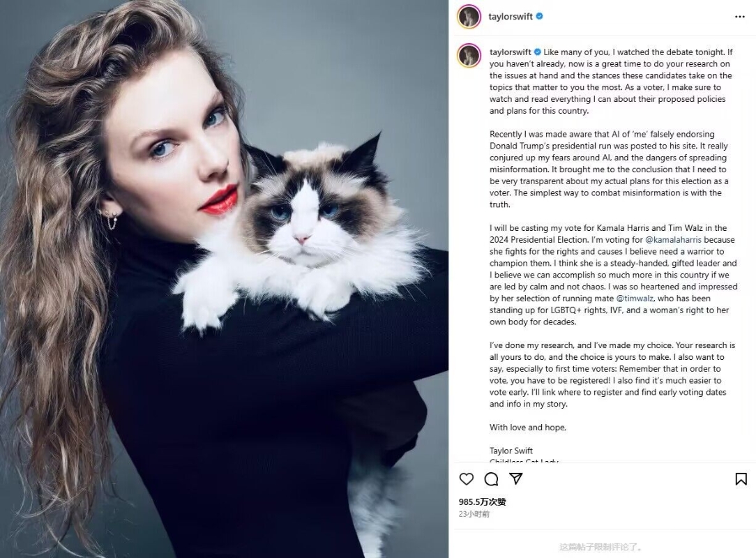Click the verified badge in the caption
The height and width of the screenshot is (558, 756).
[x=537, y=52]
